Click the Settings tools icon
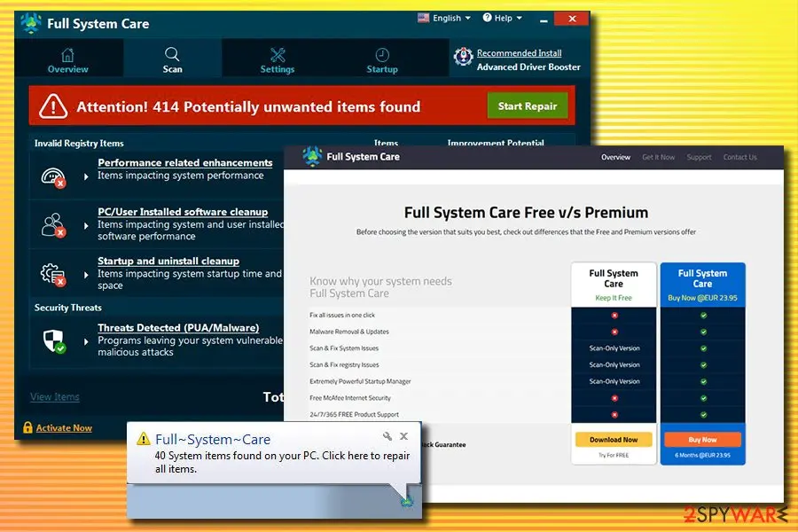The image size is (798, 532). (x=278, y=54)
